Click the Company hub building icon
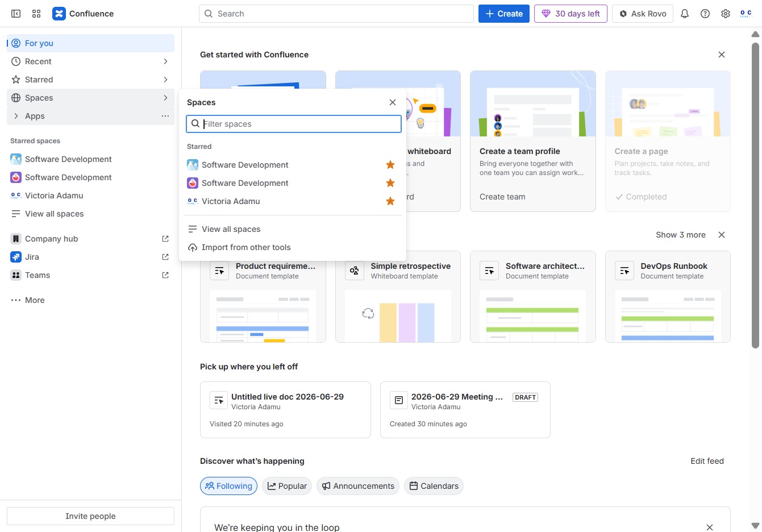Image resolution: width=762 pixels, height=532 pixels. click(x=16, y=239)
